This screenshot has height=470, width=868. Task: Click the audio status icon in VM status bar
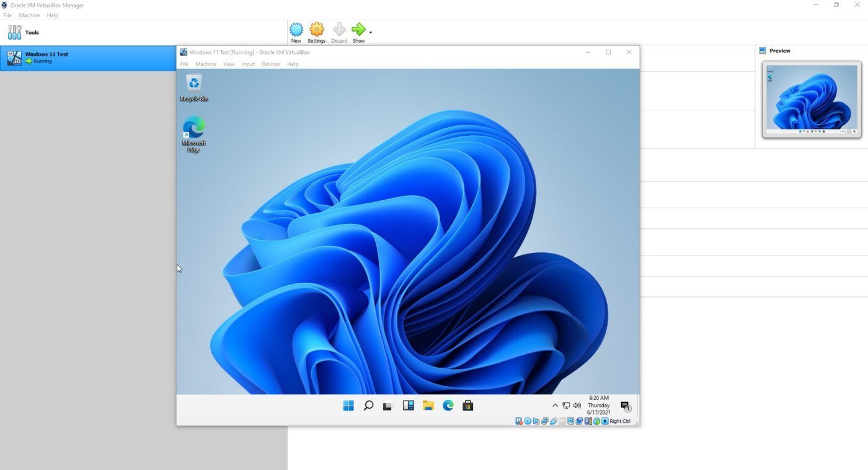(536, 421)
